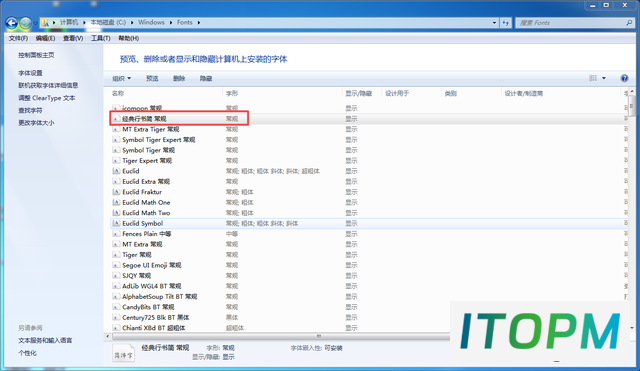Sort by the 设计用于 column header
Image resolution: width=640 pixels, height=371 pixels.
[x=397, y=93]
